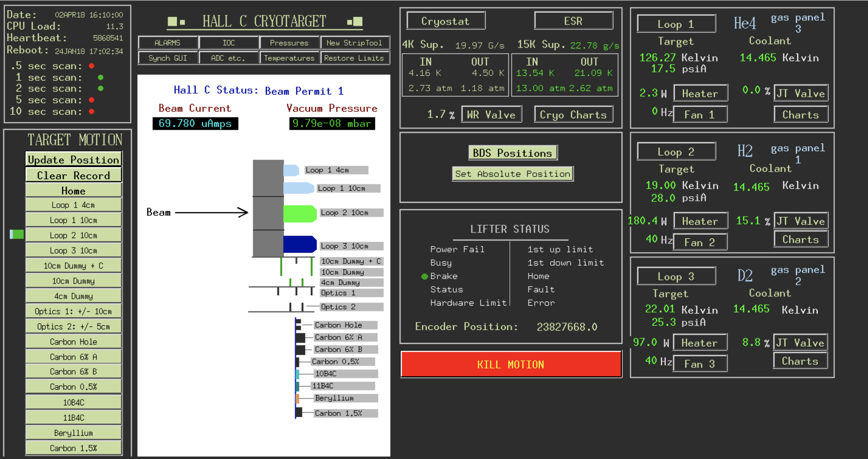Click the light blue Loop 1 4cm cell graphic

coord(291,170)
